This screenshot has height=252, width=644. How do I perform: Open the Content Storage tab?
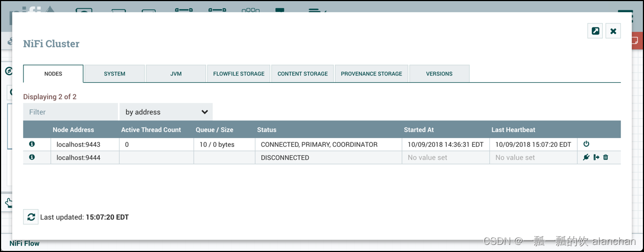point(303,74)
